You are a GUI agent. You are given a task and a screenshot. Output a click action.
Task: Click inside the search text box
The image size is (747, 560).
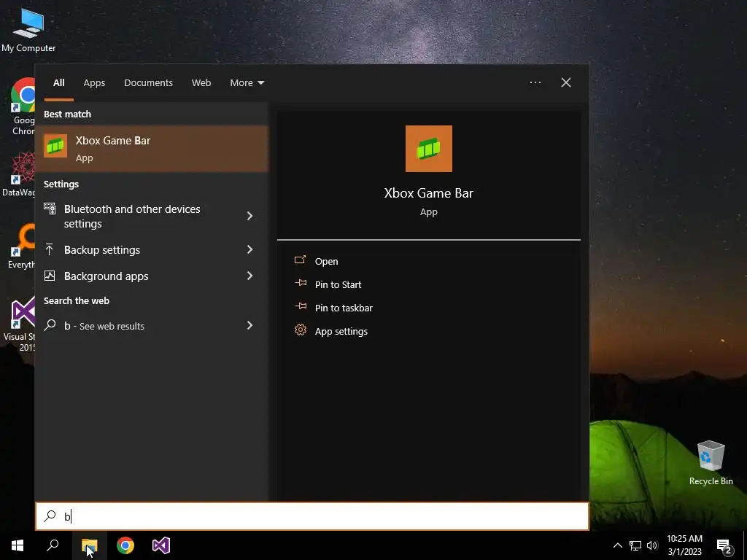(312, 516)
